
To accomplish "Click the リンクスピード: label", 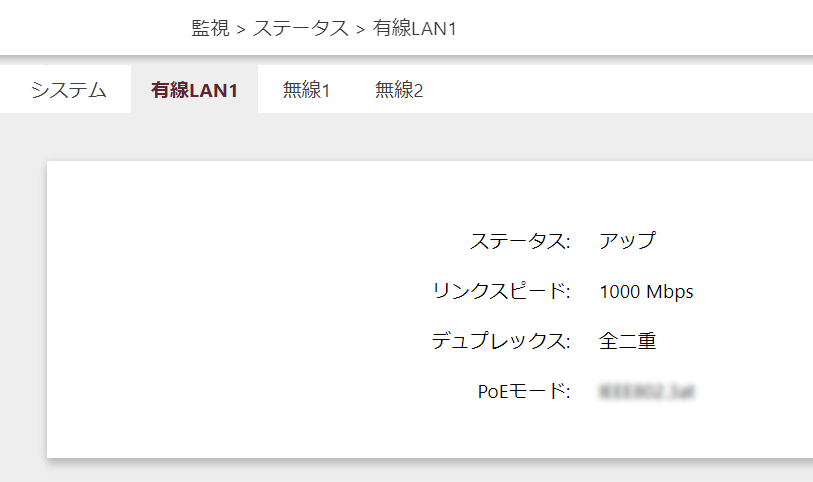I will click(501, 291).
